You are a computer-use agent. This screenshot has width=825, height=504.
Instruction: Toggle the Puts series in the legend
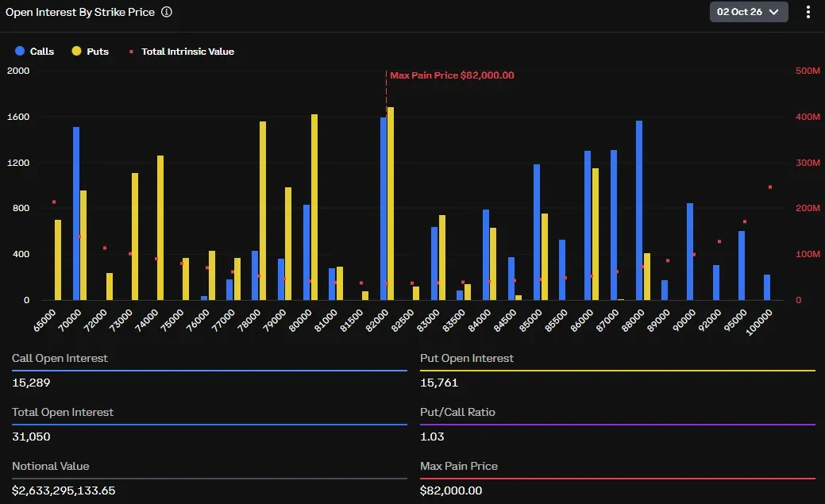pyautogui.click(x=91, y=51)
